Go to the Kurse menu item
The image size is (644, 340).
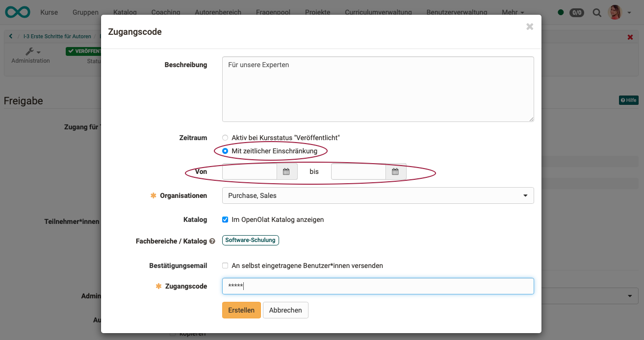tap(49, 12)
